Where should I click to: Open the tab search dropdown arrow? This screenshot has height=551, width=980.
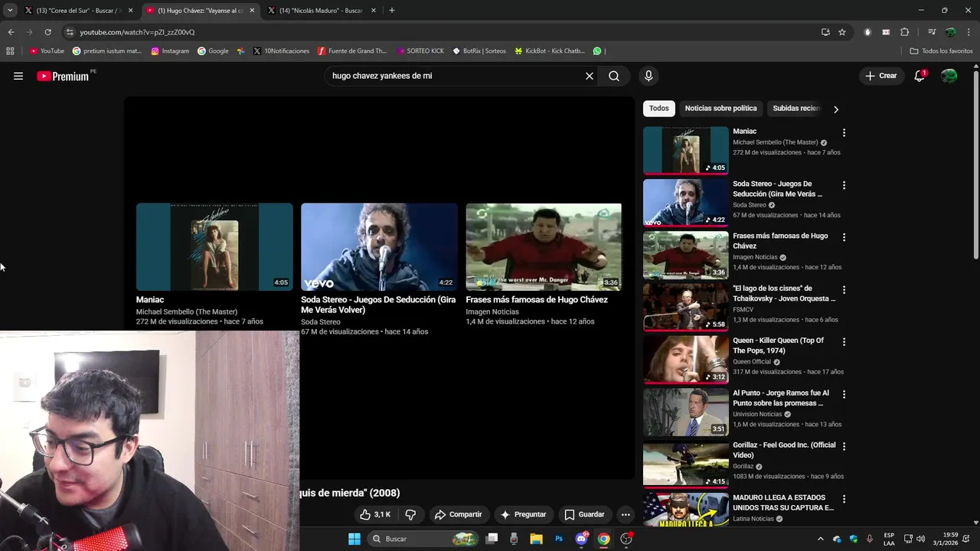point(10,11)
